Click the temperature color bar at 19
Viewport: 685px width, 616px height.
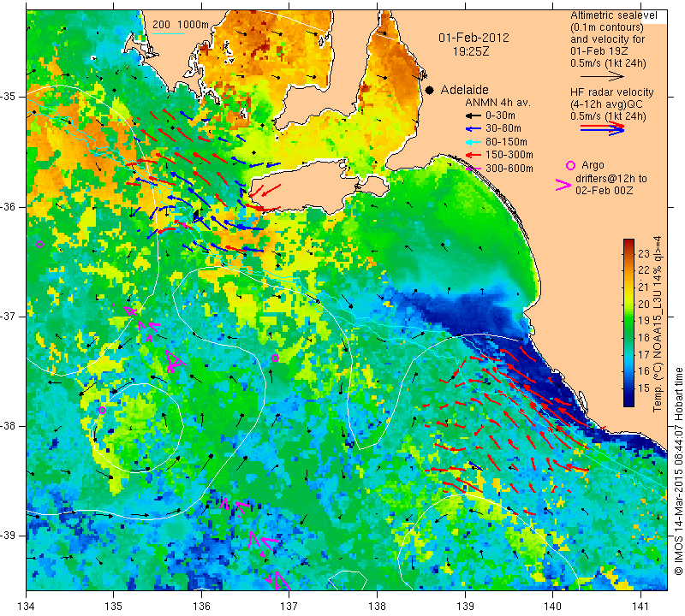click(628, 321)
